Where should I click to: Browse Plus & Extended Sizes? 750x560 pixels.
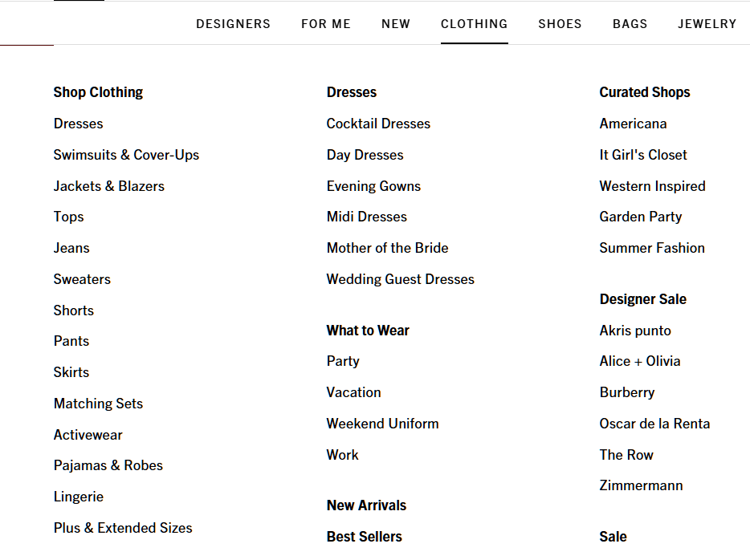pyautogui.click(x=122, y=528)
